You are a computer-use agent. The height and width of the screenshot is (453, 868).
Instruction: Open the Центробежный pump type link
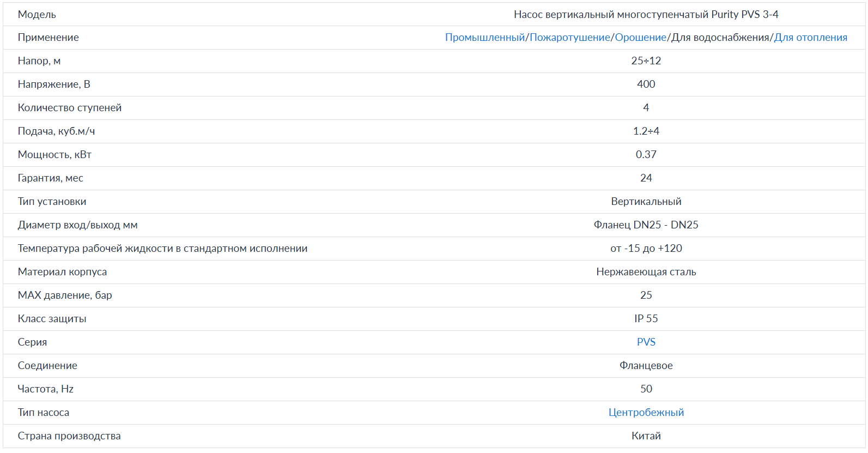tap(646, 412)
